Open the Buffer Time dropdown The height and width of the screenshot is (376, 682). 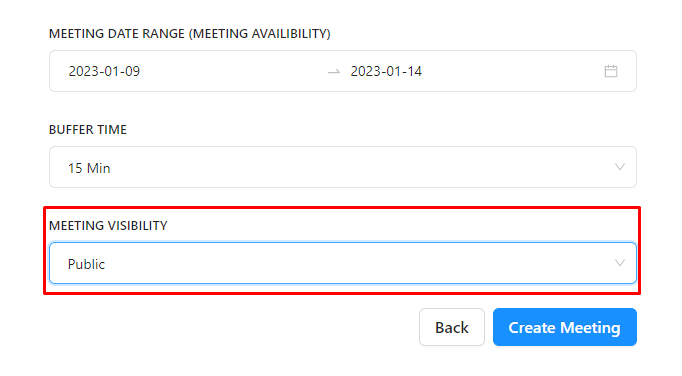pos(343,167)
